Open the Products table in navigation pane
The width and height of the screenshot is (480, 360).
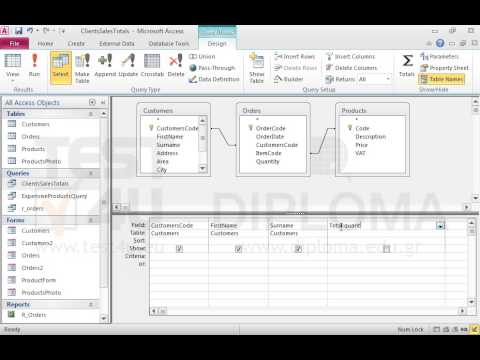(33, 149)
